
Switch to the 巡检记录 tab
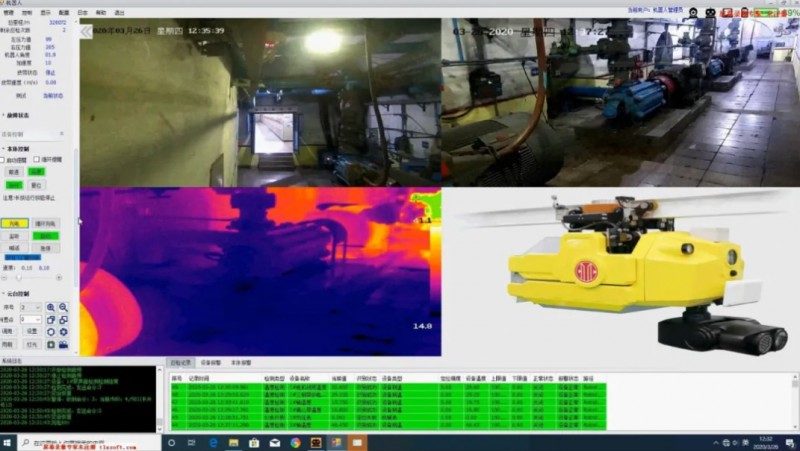pos(180,363)
